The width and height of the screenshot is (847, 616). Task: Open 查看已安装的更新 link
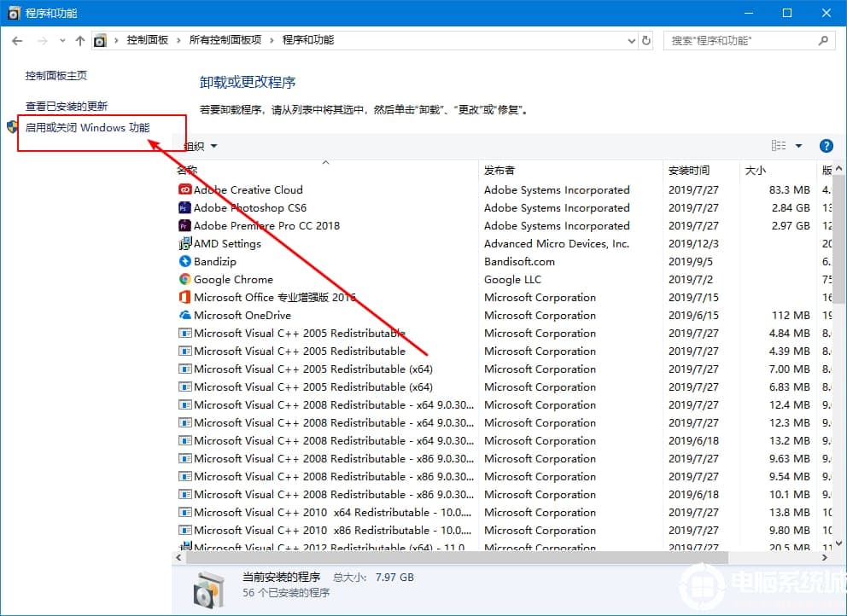tap(67, 106)
